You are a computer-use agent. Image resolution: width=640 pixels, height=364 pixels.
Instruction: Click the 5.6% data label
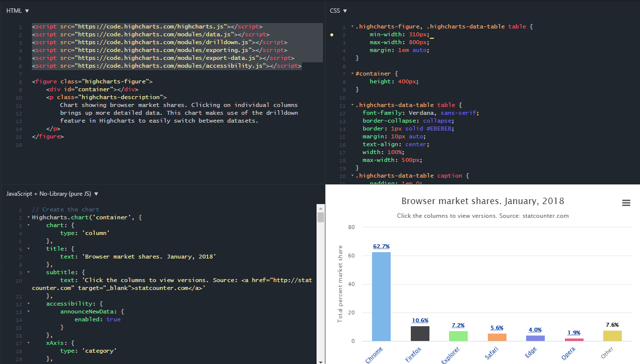497,328
